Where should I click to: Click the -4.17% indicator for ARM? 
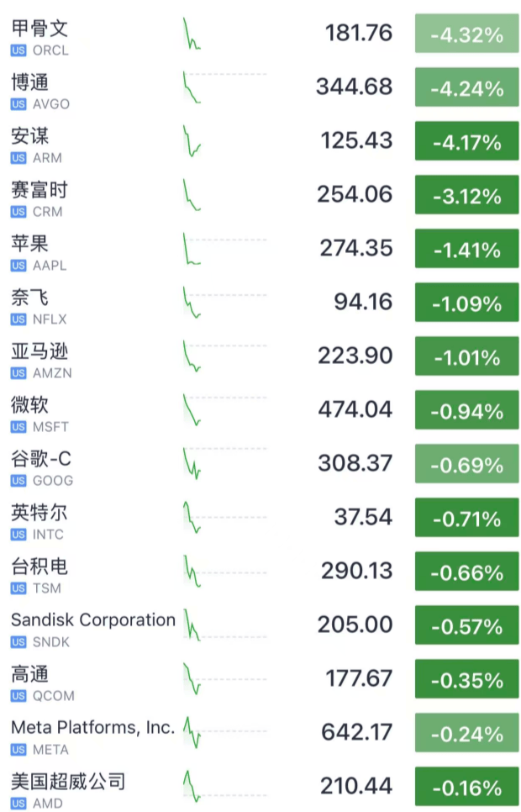[x=467, y=140]
